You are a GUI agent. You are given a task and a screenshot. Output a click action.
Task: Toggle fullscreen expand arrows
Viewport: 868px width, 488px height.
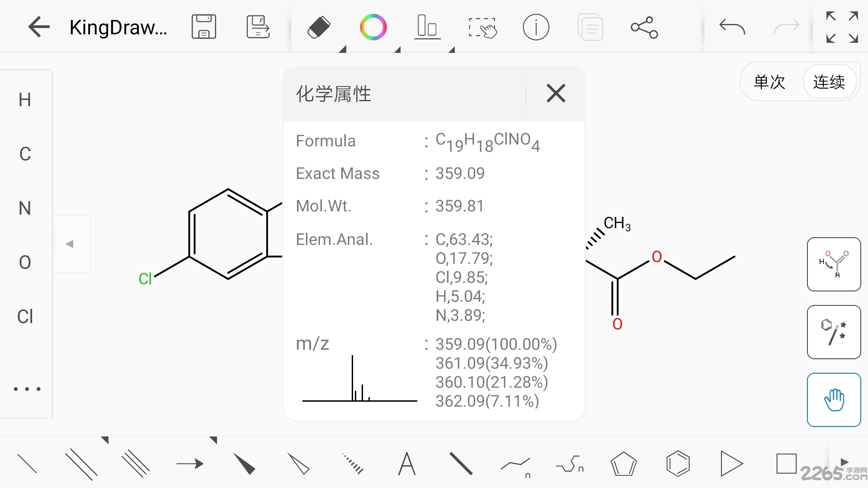842,27
